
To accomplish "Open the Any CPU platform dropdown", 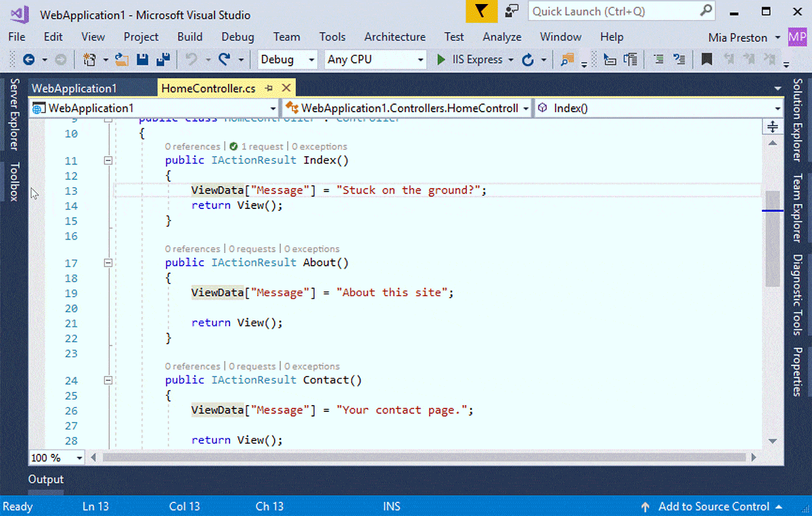I will [x=375, y=60].
